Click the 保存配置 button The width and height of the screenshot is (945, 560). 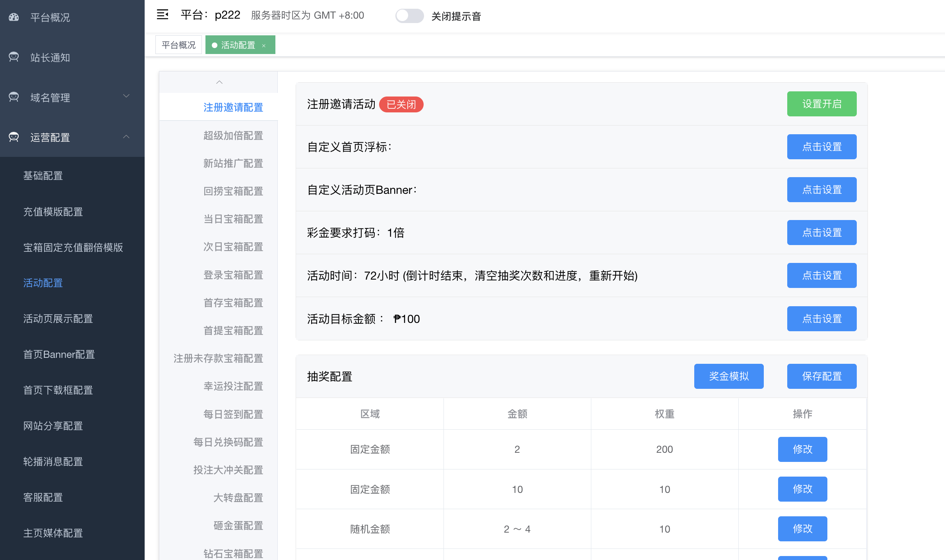(x=822, y=376)
